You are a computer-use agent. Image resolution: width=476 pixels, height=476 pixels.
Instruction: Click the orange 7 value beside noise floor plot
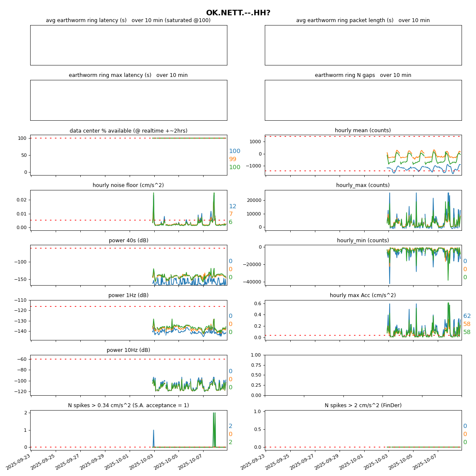[231, 214]
